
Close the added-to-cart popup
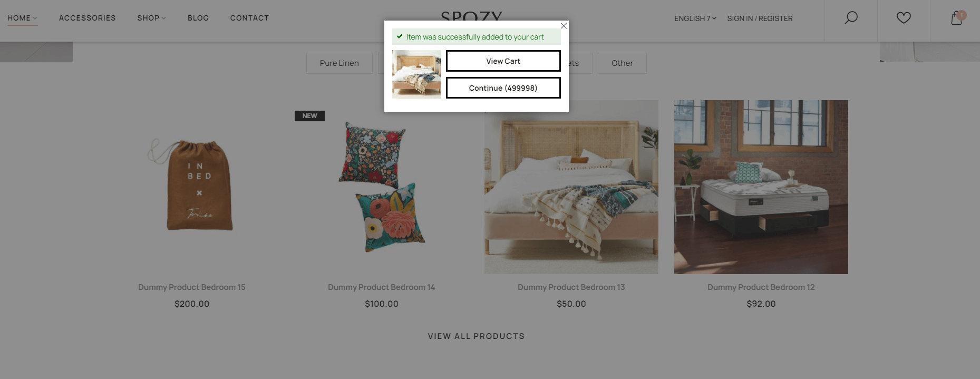coord(564,26)
